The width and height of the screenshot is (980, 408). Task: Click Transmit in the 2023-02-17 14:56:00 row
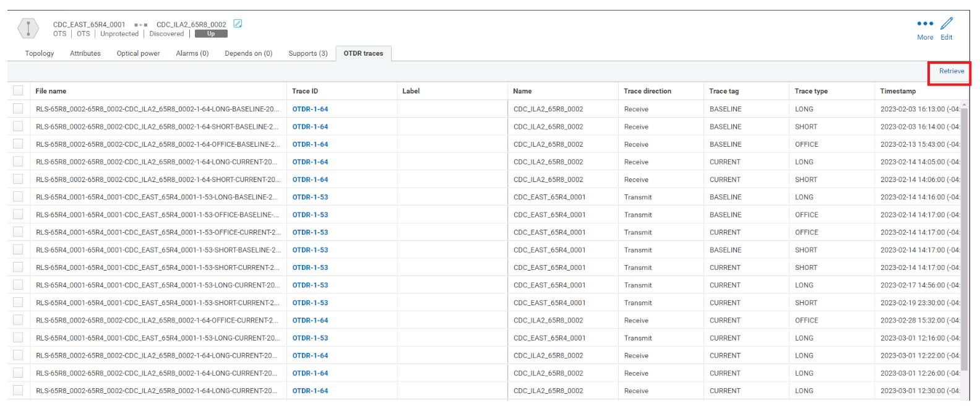[638, 285]
